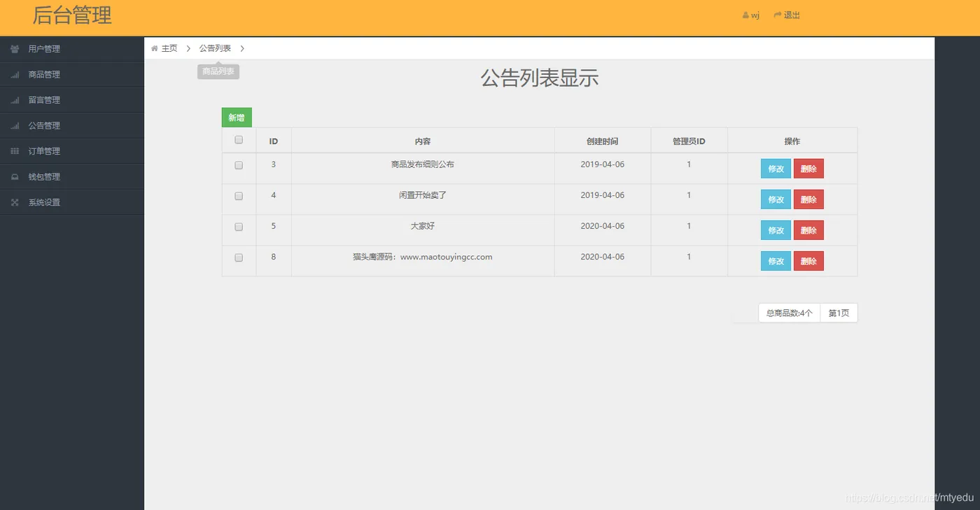Click the 操作 column header
The width and height of the screenshot is (980, 510).
click(x=792, y=141)
